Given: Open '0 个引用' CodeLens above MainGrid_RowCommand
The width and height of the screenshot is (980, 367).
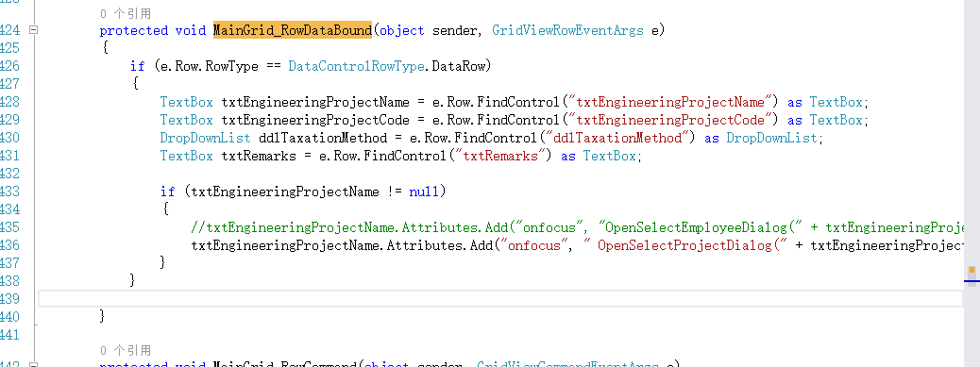Looking at the screenshot, I should [x=125, y=350].
